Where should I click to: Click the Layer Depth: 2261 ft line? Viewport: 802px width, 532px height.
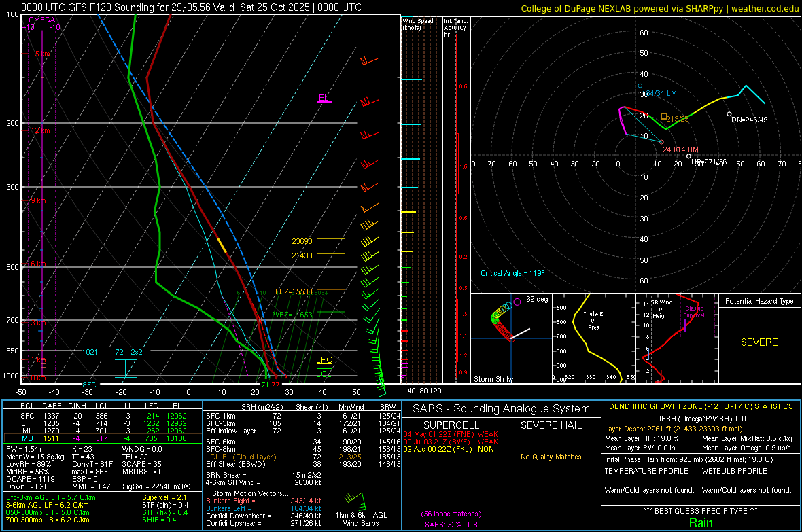click(x=674, y=429)
